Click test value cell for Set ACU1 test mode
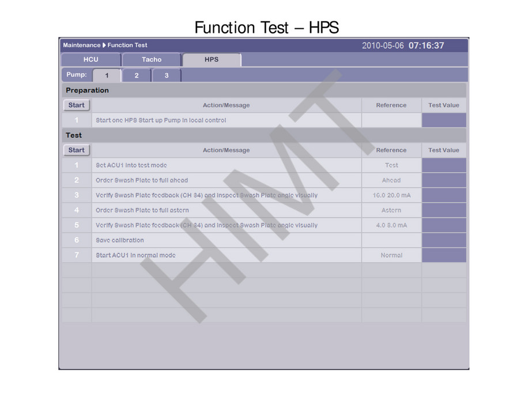Image resolution: width=532 pixels, height=399 pixels. [x=444, y=165]
